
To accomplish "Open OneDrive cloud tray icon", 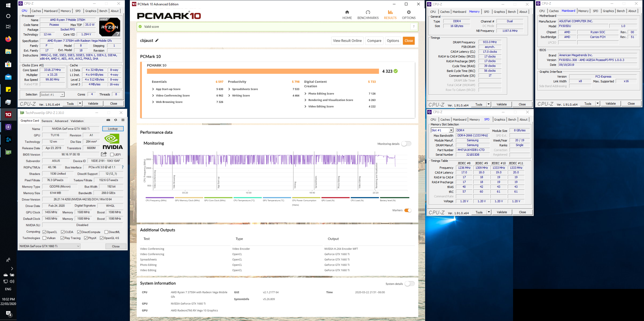I will click(5, 275).
